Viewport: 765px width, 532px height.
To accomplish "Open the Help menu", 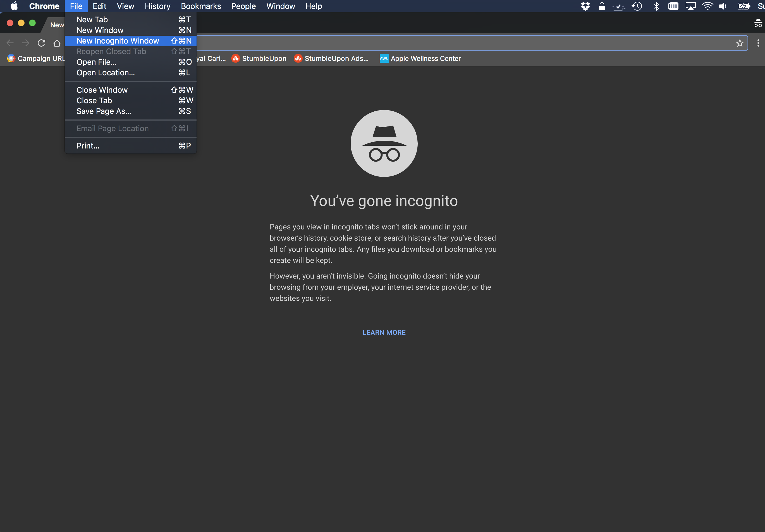I will 314,6.
